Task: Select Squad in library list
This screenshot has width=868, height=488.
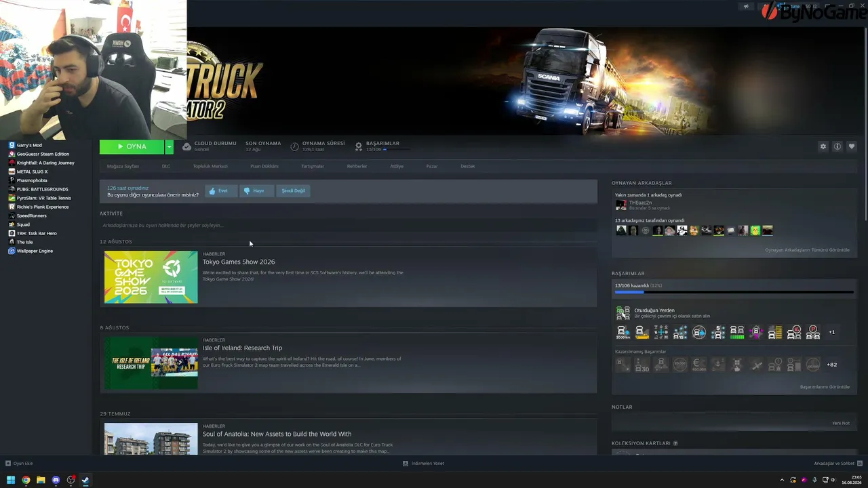Action: 23,224
